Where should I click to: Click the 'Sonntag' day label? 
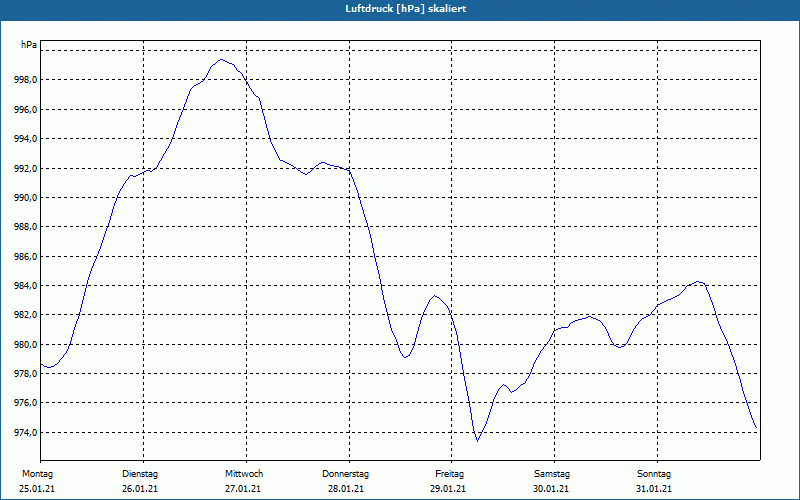tap(654, 474)
